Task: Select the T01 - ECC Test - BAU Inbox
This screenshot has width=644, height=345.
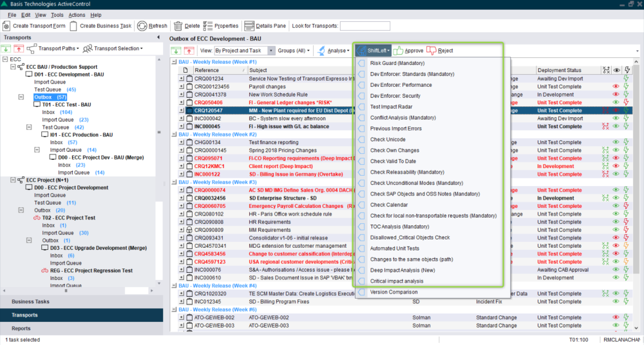Action: pos(48,112)
